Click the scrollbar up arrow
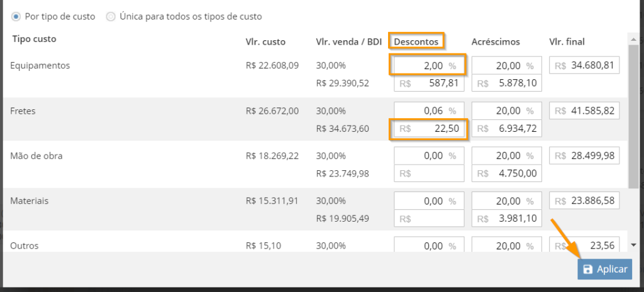Screen dimensions: 644x292 click(x=633, y=40)
